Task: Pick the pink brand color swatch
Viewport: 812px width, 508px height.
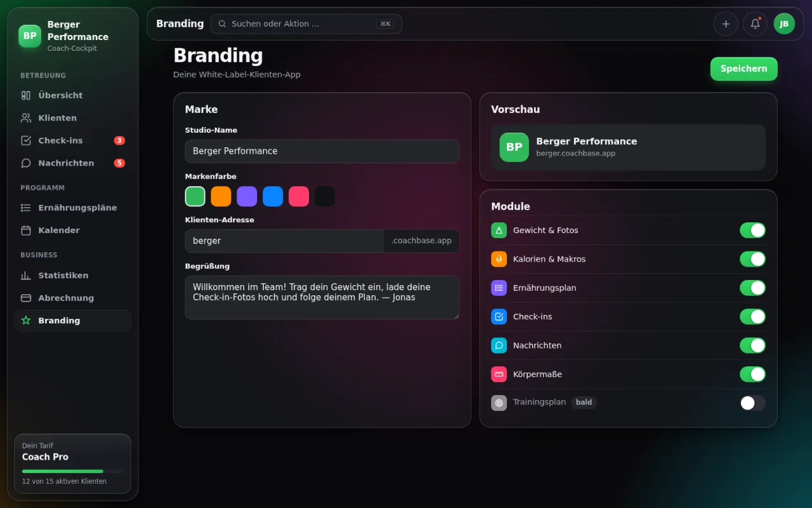Action: point(299,196)
